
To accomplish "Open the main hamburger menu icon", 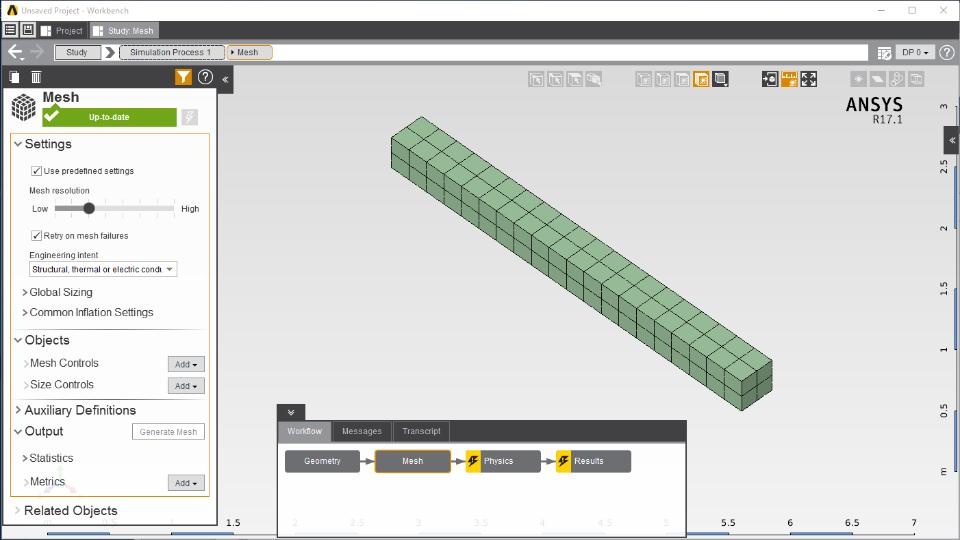I will [10, 30].
